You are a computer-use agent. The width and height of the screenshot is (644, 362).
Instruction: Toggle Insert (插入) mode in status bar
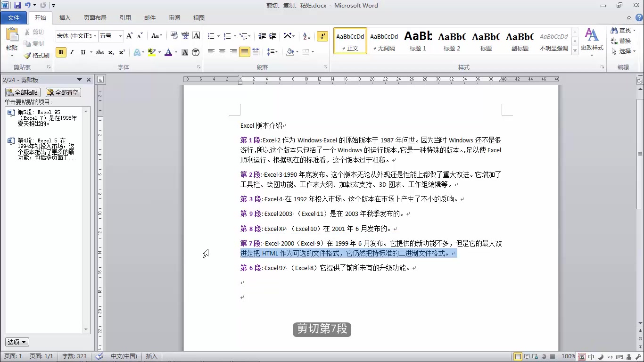[152, 356]
